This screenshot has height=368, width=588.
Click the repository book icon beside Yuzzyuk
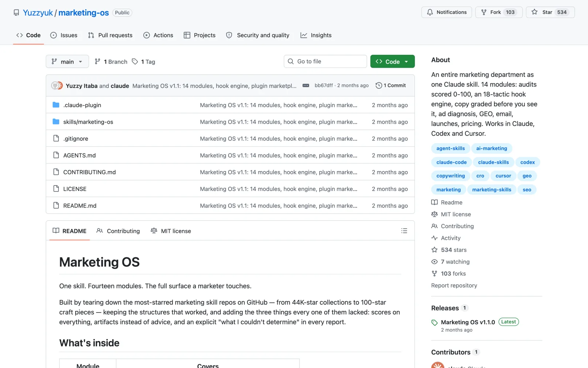click(x=16, y=13)
